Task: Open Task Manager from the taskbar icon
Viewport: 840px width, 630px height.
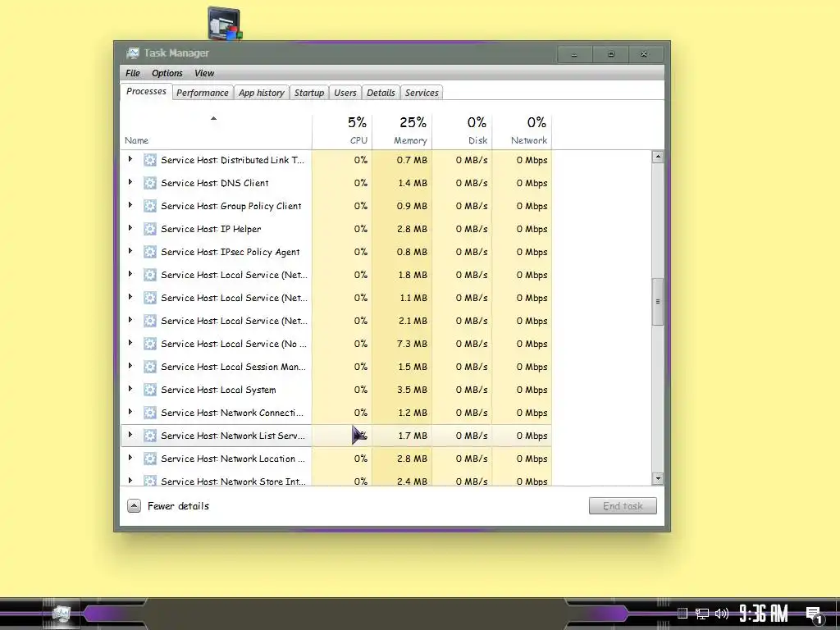Action: [x=61, y=614]
